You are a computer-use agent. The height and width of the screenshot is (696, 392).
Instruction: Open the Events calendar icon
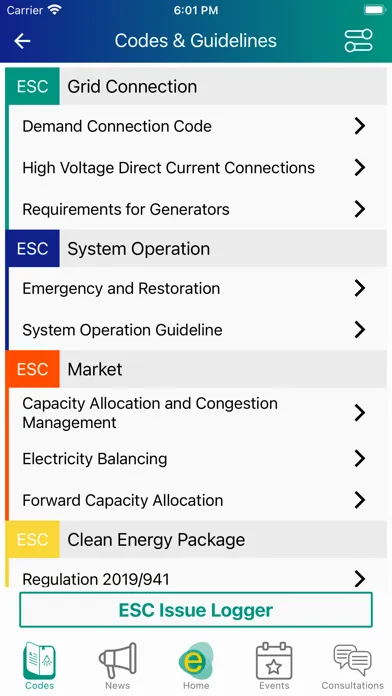coord(274,661)
